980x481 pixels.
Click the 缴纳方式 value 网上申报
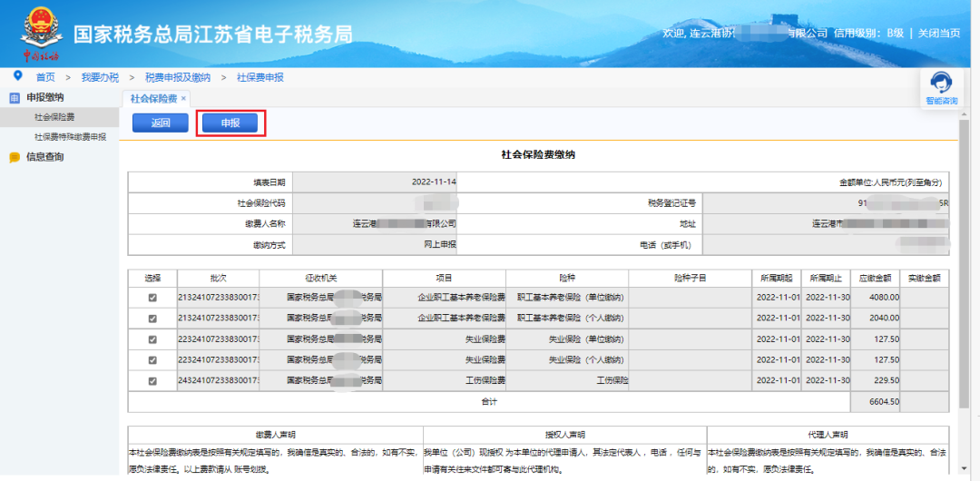click(x=440, y=244)
